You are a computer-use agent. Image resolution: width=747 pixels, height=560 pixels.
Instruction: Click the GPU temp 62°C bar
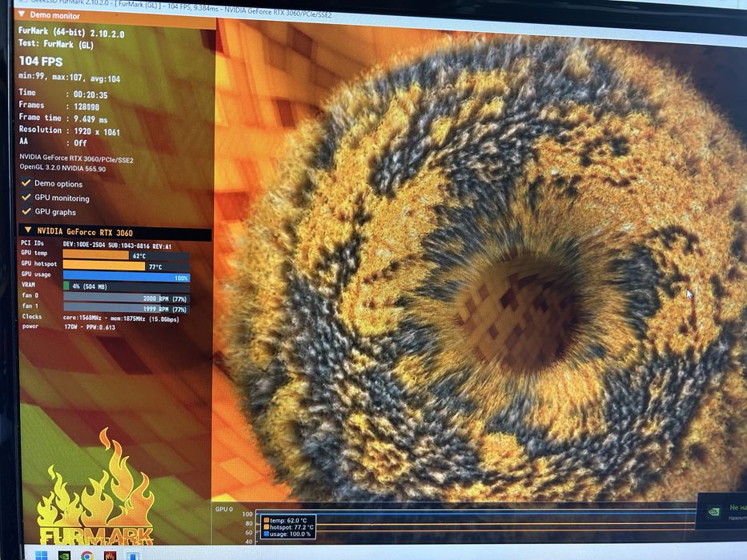[x=127, y=255]
